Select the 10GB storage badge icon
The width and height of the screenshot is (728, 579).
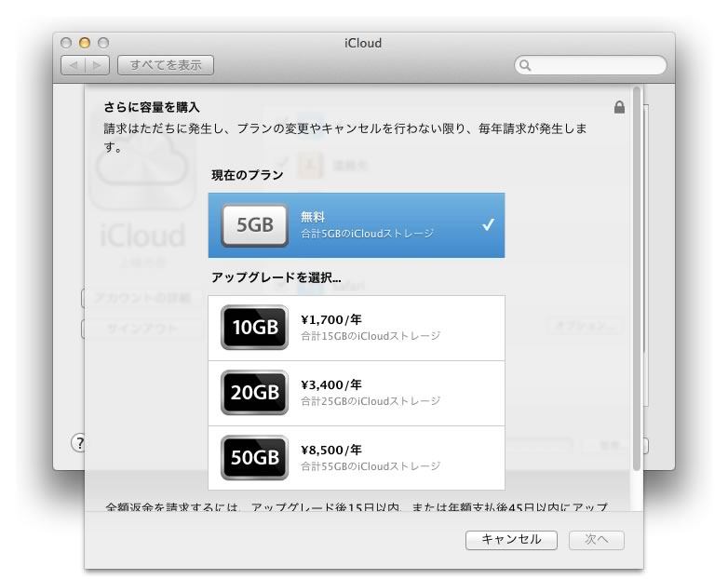(254, 328)
